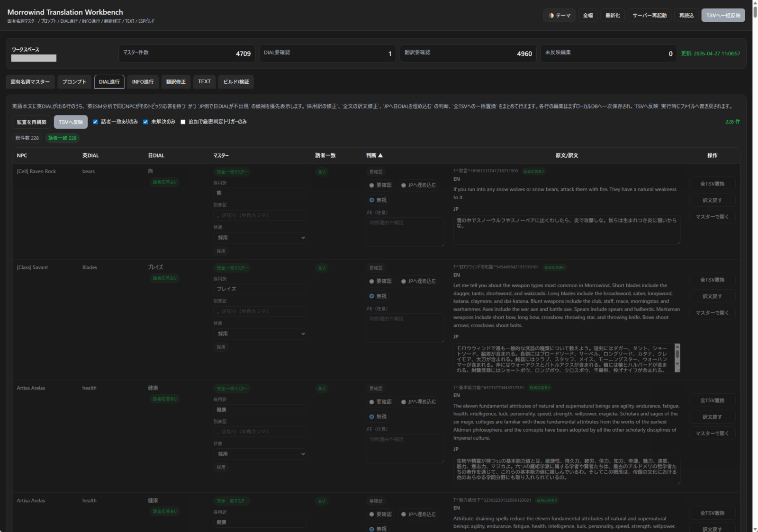
Task: Switch to the 翻訳修正 tab
Action: [176, 82]
